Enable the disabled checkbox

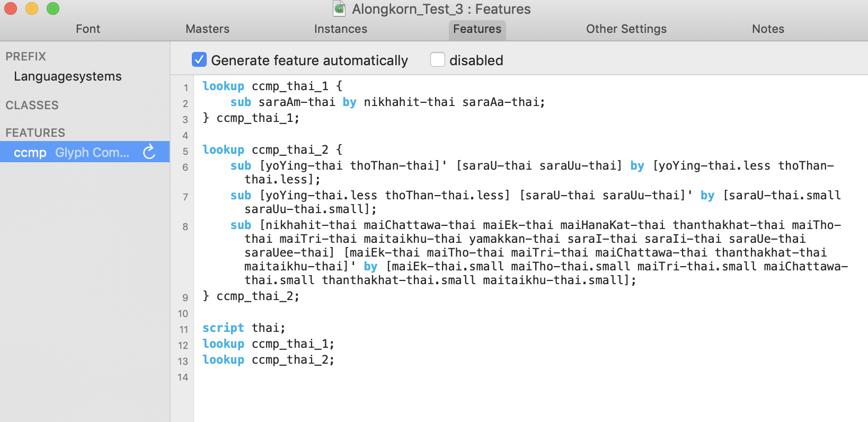[437, 60]
